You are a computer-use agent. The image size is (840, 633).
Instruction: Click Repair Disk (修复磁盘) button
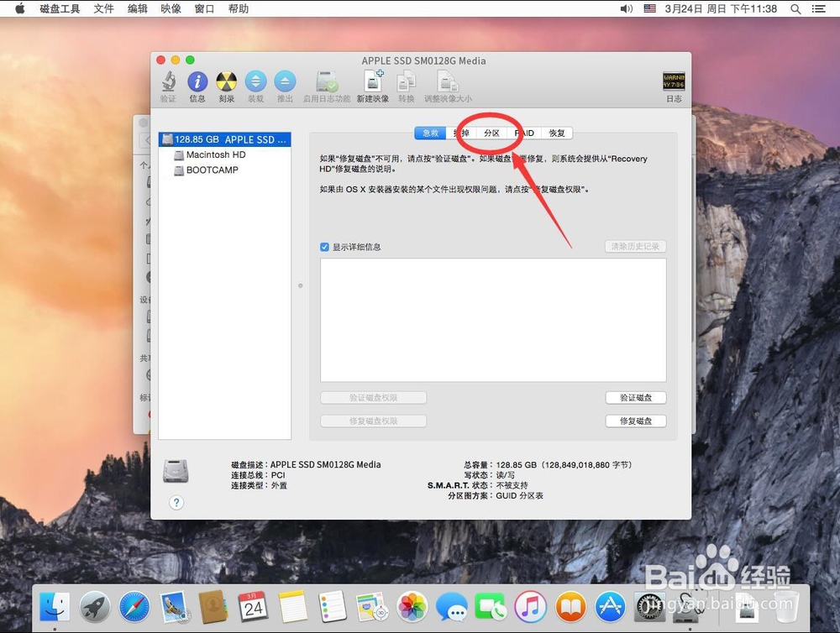point(636,421)
